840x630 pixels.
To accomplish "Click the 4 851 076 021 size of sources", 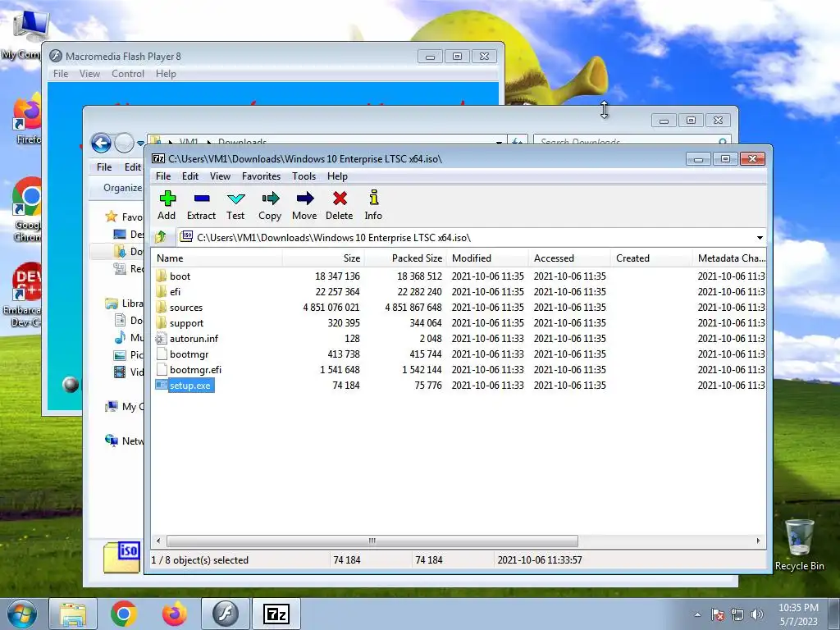I will click(x=331, y=307).
